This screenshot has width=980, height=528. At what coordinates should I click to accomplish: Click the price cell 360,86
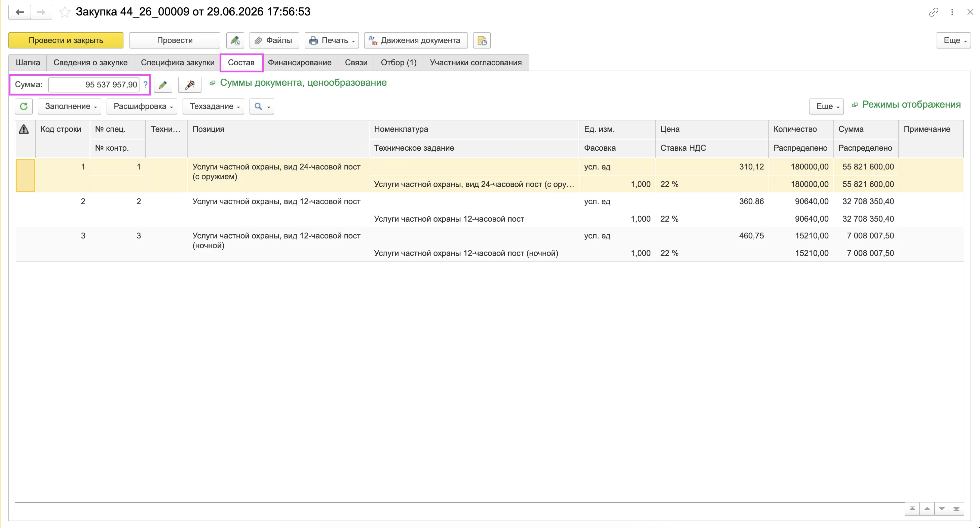point(712,201)
